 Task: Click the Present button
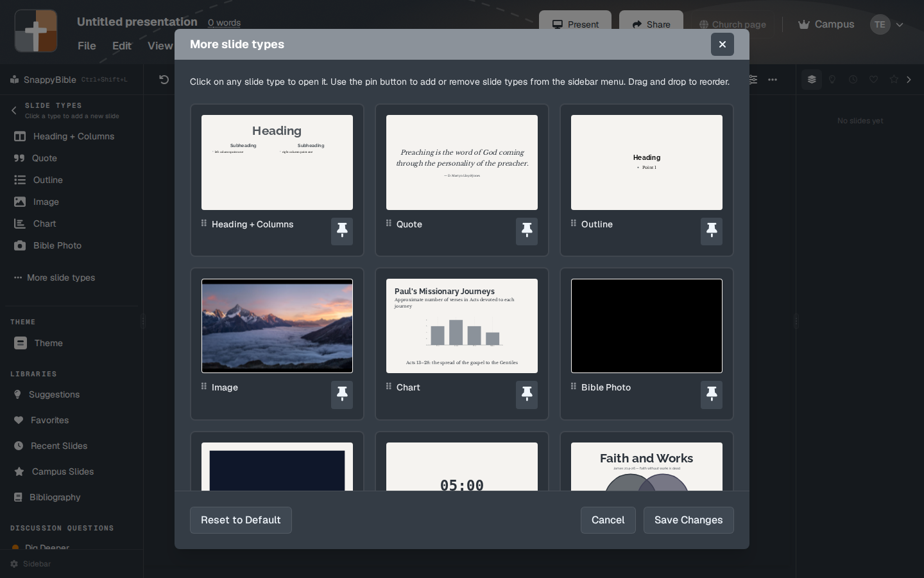tap(575, 24)
